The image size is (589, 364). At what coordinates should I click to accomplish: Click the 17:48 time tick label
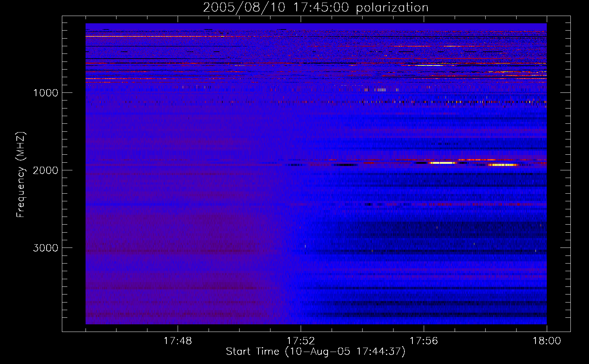point(178,341)
